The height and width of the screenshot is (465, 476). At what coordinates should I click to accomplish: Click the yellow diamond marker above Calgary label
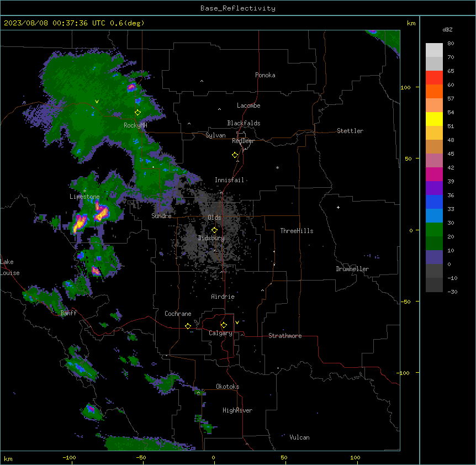point(224,325)
